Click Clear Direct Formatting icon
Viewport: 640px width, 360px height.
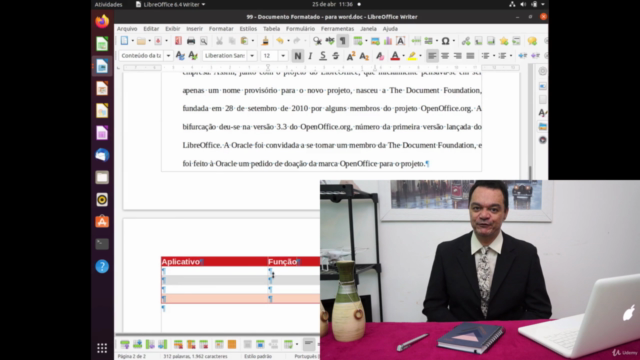(x=380, y=56)
